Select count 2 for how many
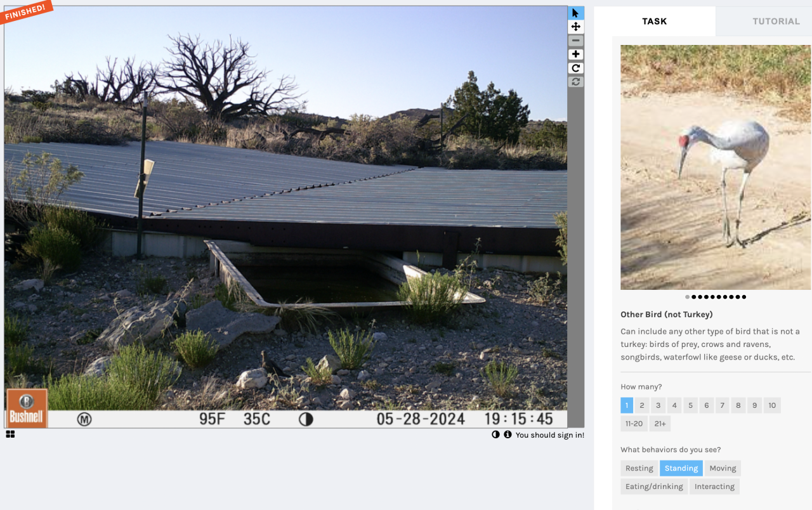Viewport: 812px width, 510px height. [x=642, y=405]
